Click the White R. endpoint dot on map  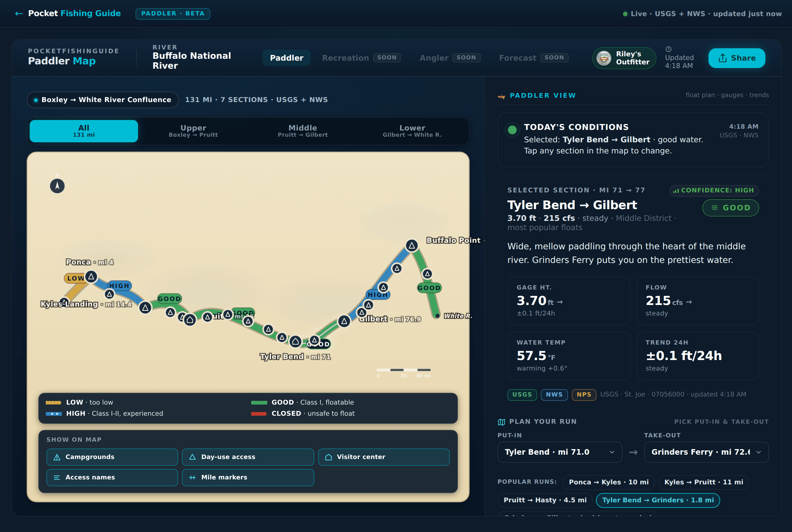437,316
